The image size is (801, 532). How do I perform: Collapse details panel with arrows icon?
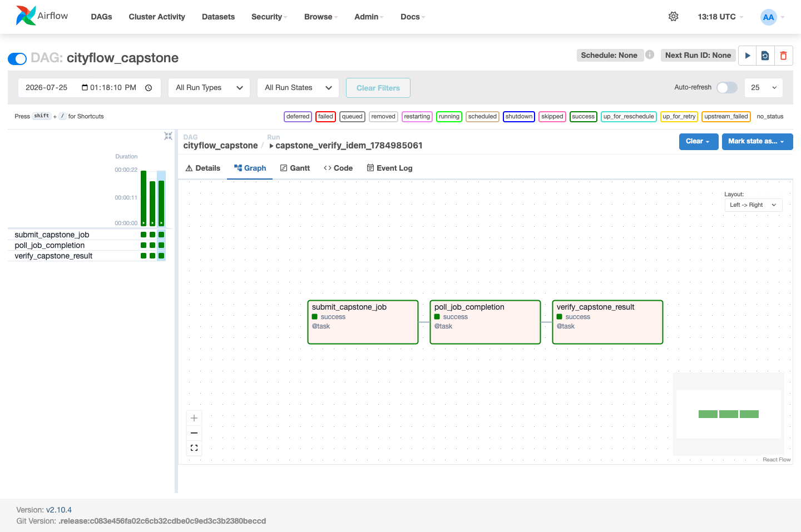point(168,136)
